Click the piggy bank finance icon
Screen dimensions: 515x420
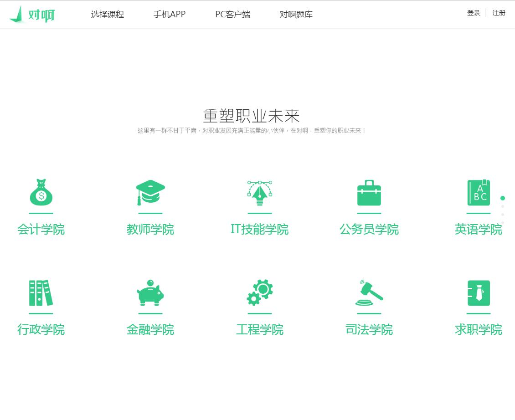point(150,292)
